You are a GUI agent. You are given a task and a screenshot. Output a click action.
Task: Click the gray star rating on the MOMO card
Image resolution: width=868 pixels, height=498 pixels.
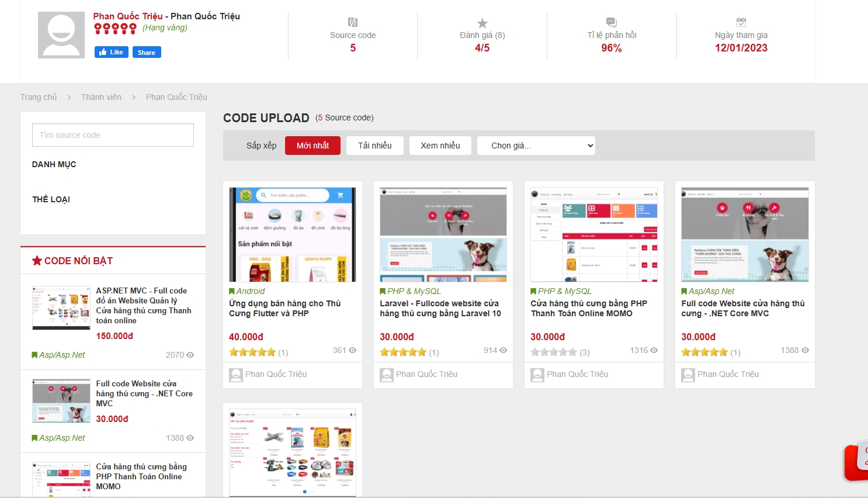click(554, 352)
